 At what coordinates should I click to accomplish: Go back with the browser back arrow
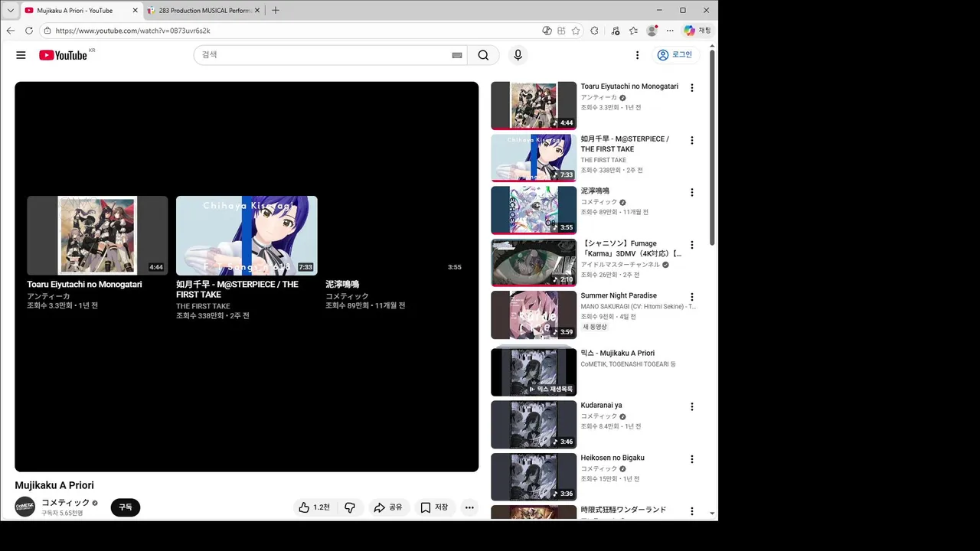point(11,31)
